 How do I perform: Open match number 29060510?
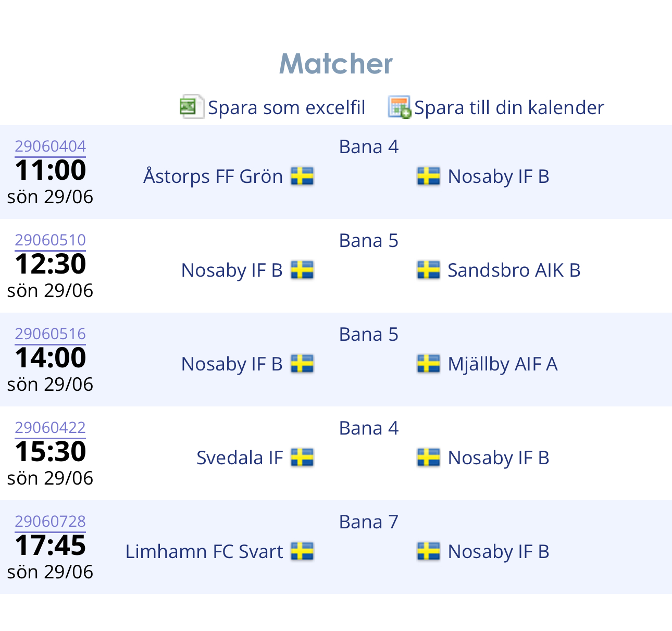pos(50,240)
